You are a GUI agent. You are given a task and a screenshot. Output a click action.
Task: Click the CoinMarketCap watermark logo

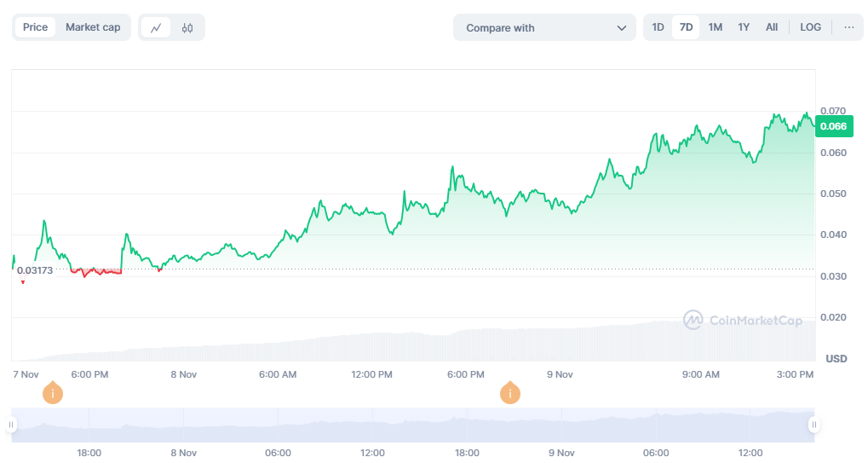tap(743, 321)
